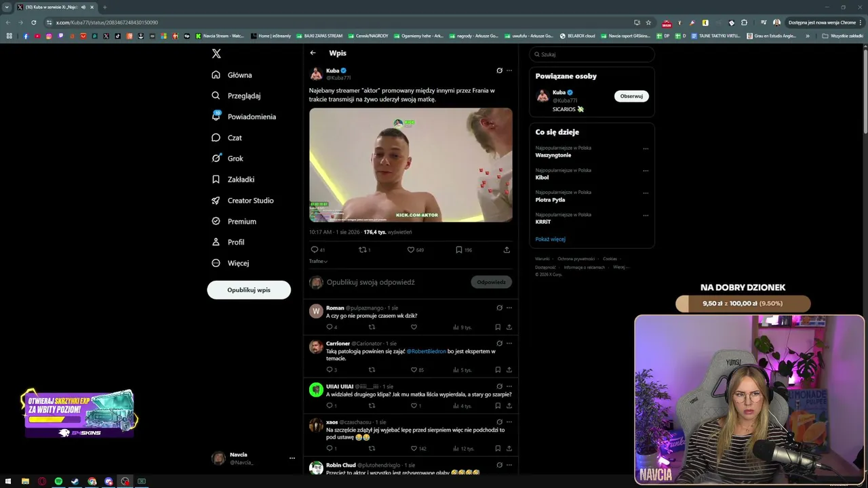Screen dimensions: 868x488
Task: Click the Opublikuj wpis button
Action: point(249,290)
